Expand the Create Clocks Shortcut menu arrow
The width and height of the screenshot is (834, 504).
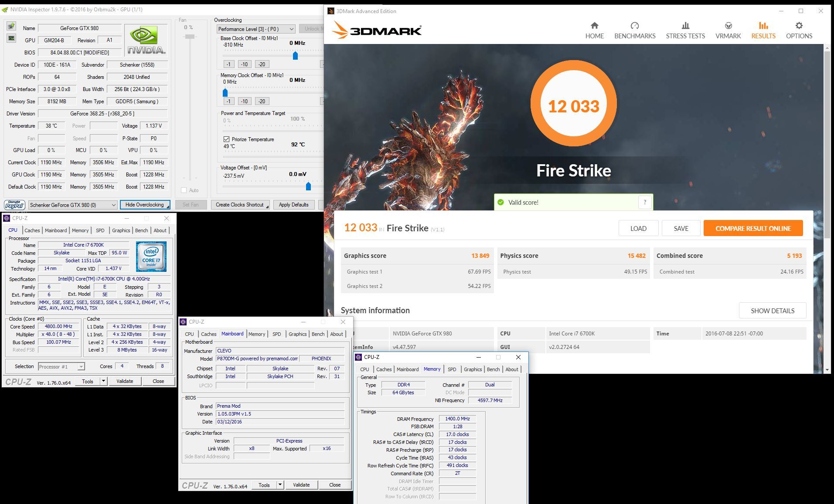(267, 206)
